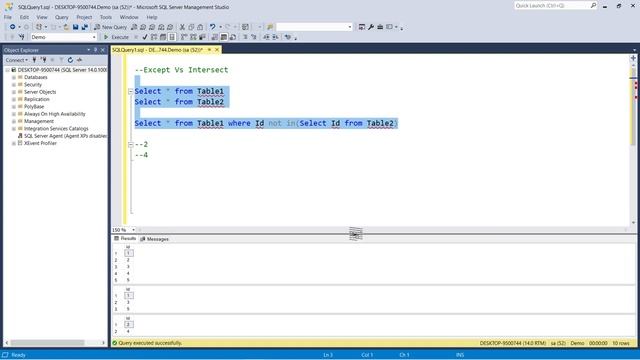Screen dimensions: 640x360
Task: Click the Decrease Indent icon
Action: pyautogui.click(x=266, y=37)
